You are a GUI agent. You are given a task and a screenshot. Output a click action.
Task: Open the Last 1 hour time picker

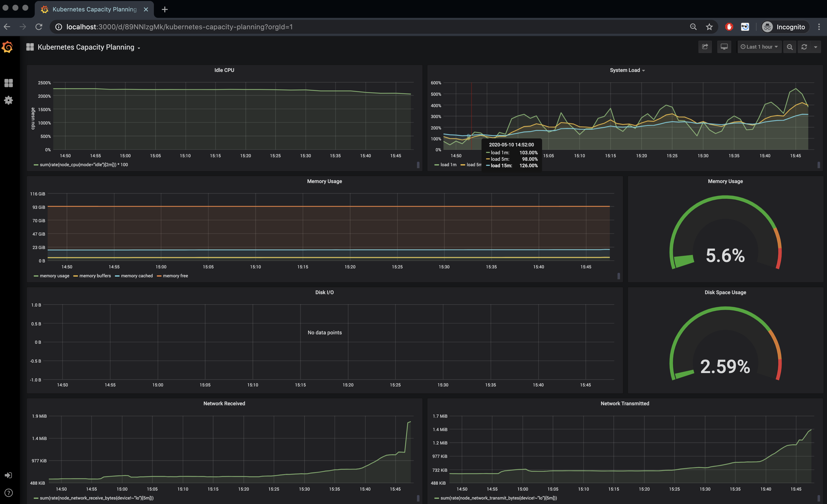pos(759,47)
